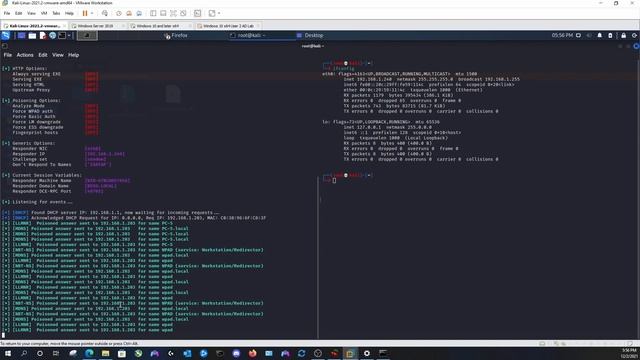Open the Kali notifications bell icon

coord(600,36)
